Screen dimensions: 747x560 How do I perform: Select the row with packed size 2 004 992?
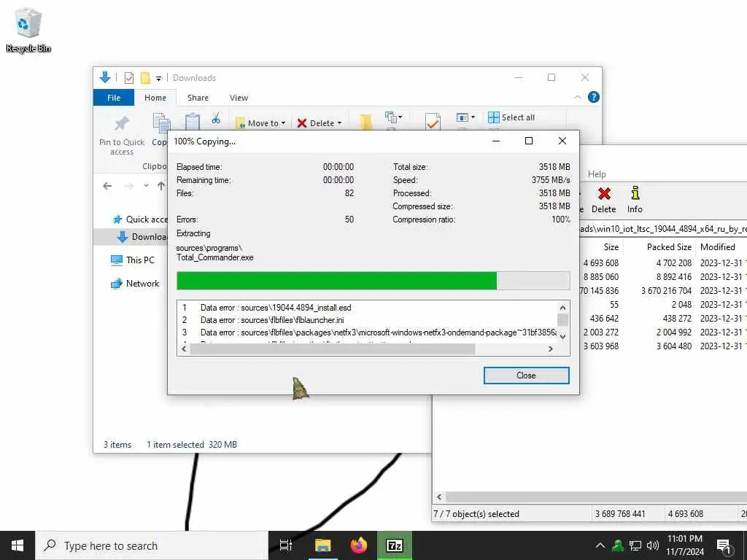[663, 332]
